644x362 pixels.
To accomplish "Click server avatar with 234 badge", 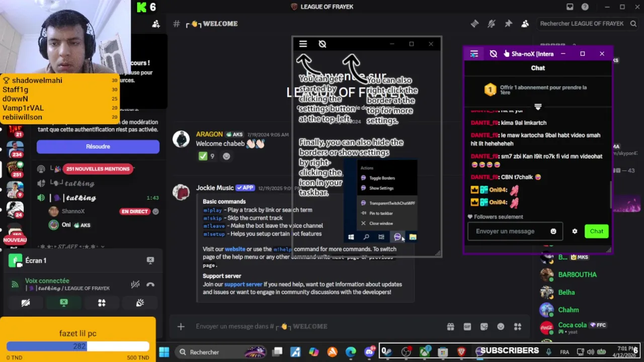I will click(15, 149).
